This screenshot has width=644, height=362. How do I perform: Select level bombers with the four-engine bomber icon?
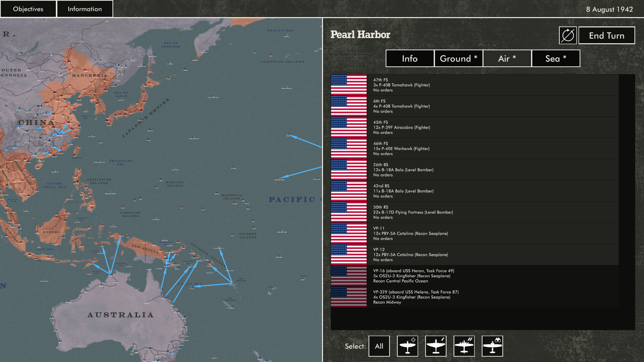464,346
